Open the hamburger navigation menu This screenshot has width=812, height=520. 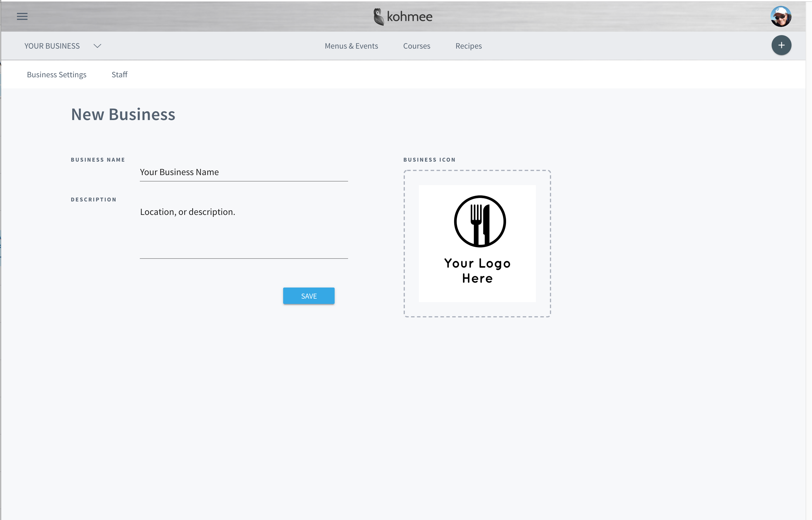22,16
